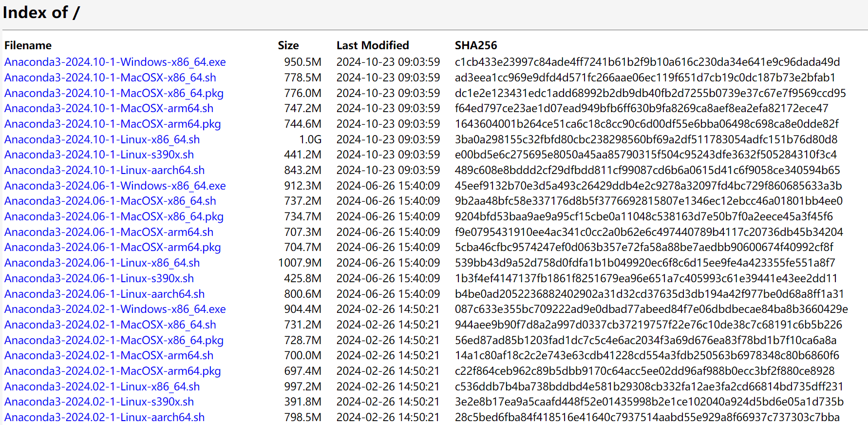The image size is (868, 425).
Task: Click the 1.0G size value
Action: pos(310,139)
